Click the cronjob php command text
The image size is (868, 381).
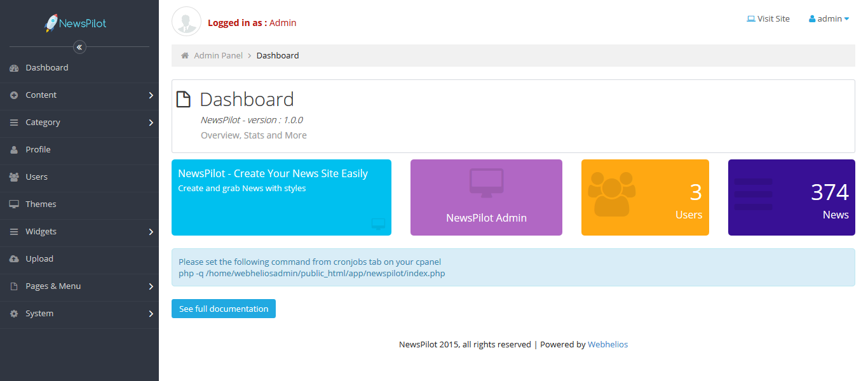[312, 274]
